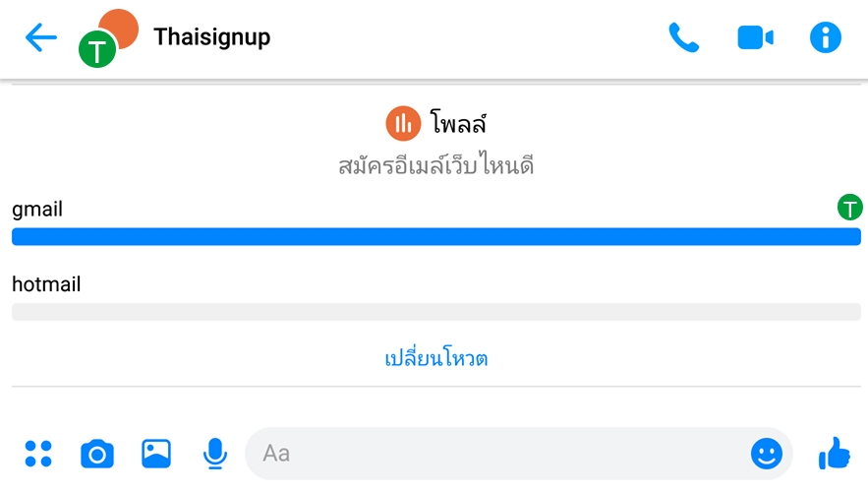Click the blue gmail result bar
The image size is (868, 492).
436,236
